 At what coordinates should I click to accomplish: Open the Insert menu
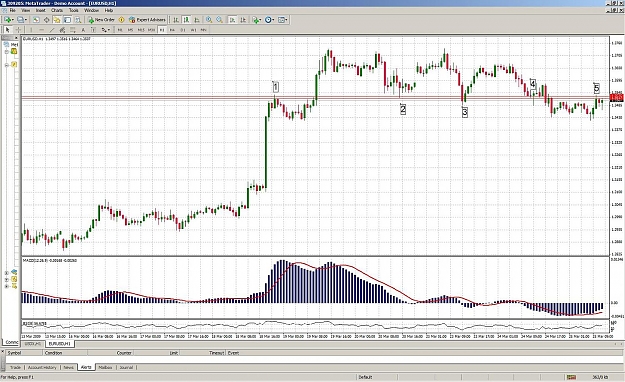(40, 10)
